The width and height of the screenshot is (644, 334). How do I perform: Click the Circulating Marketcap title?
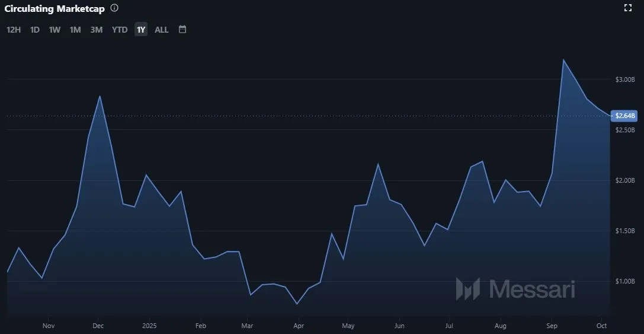pos(55,9)
